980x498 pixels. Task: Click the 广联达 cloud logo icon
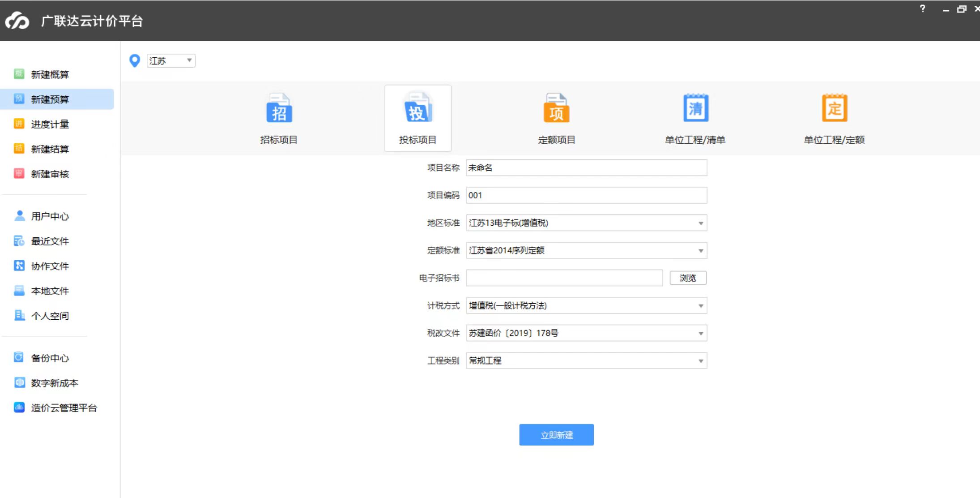click(x=17, y=21)
